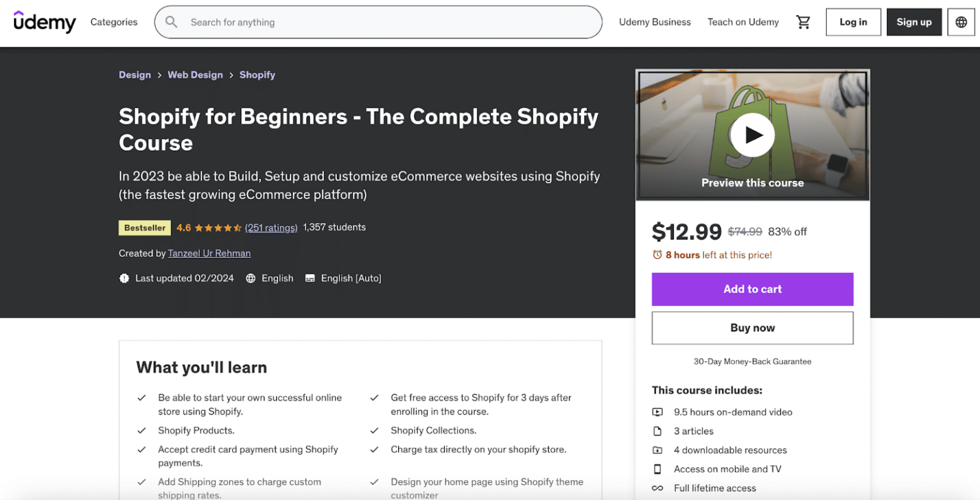Click the Udemy Business menu item
The height and width of the screenshot is (500, 980).
655,21
